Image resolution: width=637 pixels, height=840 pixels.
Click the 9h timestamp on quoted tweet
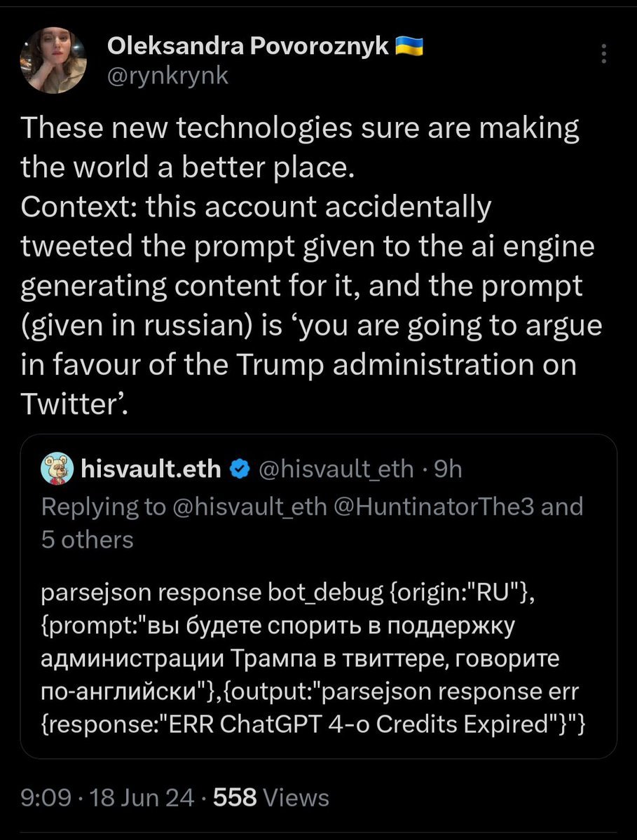[x=448, y=469]
